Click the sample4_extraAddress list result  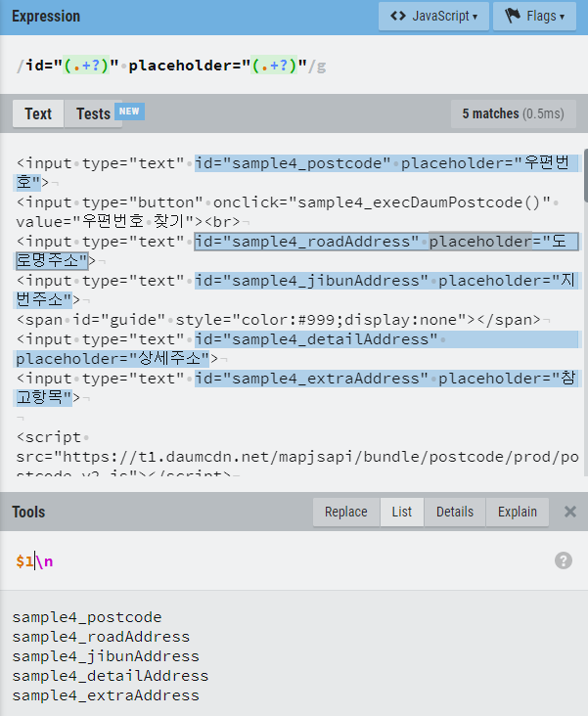[106, 695]
